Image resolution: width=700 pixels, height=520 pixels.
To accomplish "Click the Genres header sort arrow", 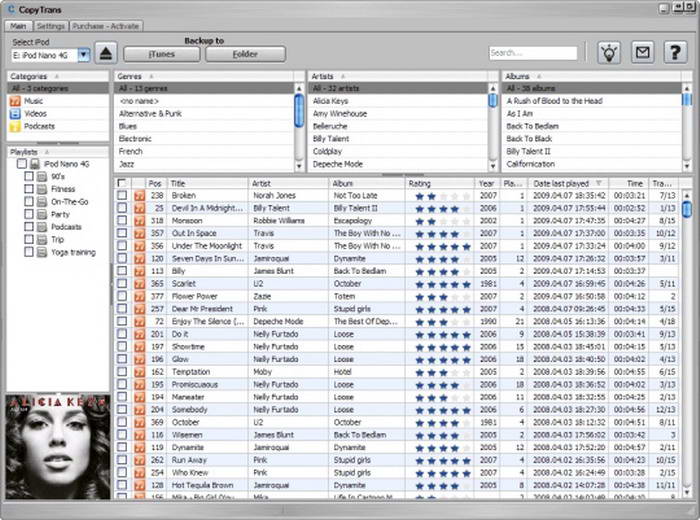I will click(149, 76).
